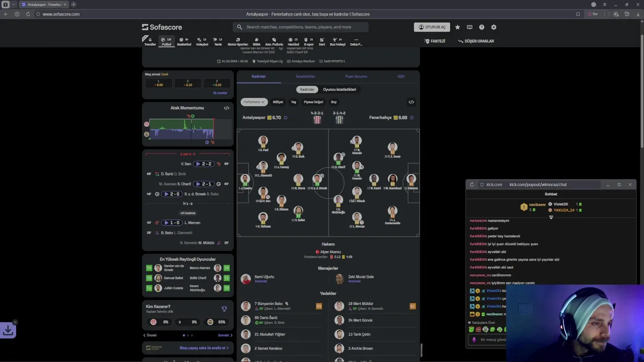Click the draw odds X 2.10
The width and height of the screenshot is (644, 362).
(188, 83)
